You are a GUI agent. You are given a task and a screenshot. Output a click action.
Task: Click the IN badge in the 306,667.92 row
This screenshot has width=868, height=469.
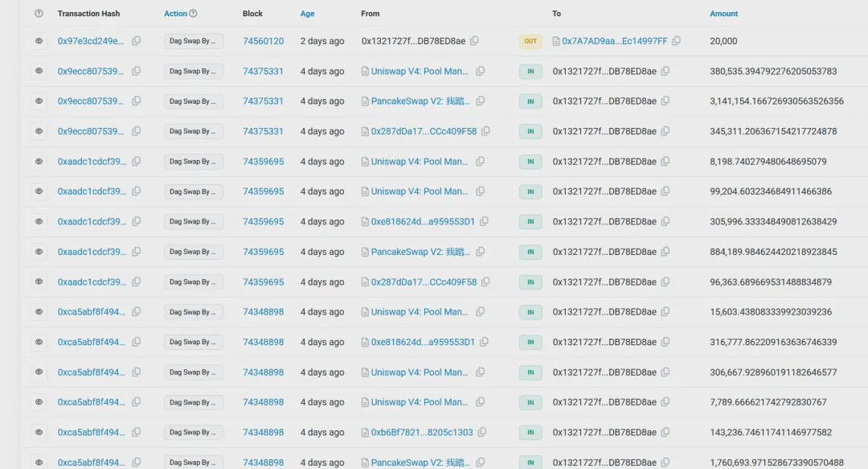click(530, 372)
